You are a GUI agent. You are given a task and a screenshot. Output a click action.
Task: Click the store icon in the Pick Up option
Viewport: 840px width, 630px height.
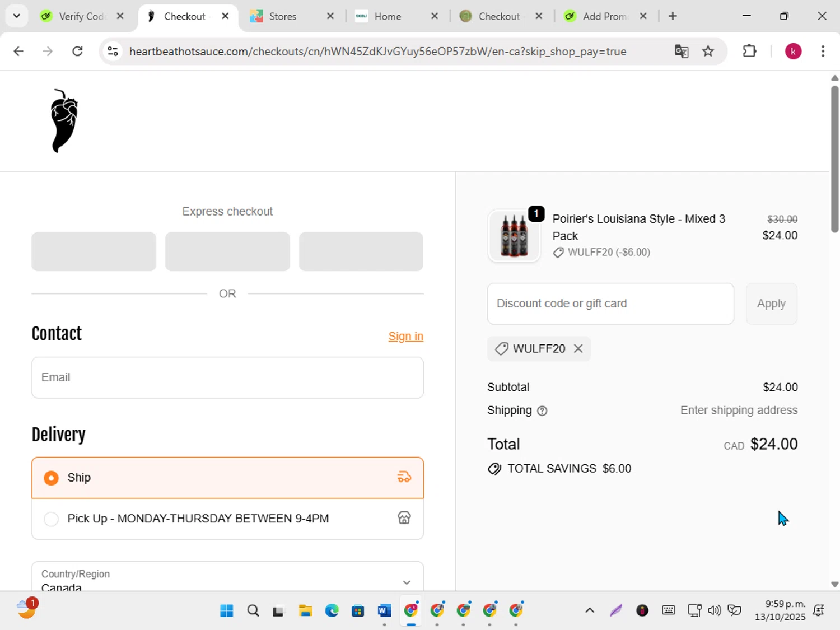pos(404,518)
